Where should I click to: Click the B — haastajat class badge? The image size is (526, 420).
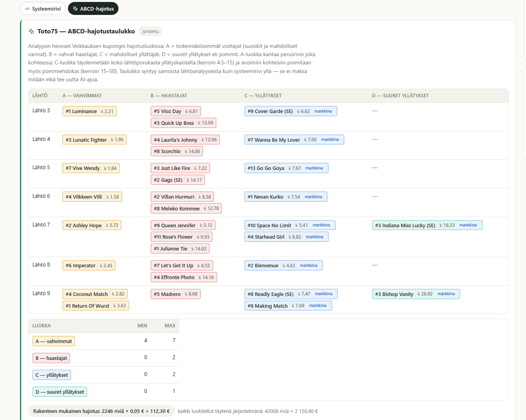(x=51, y=358)
